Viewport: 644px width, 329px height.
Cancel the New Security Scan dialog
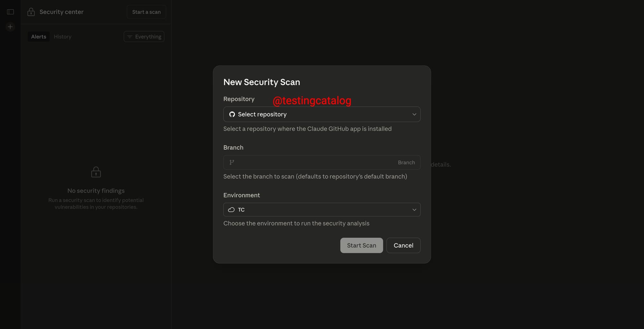tap(403, 245)
